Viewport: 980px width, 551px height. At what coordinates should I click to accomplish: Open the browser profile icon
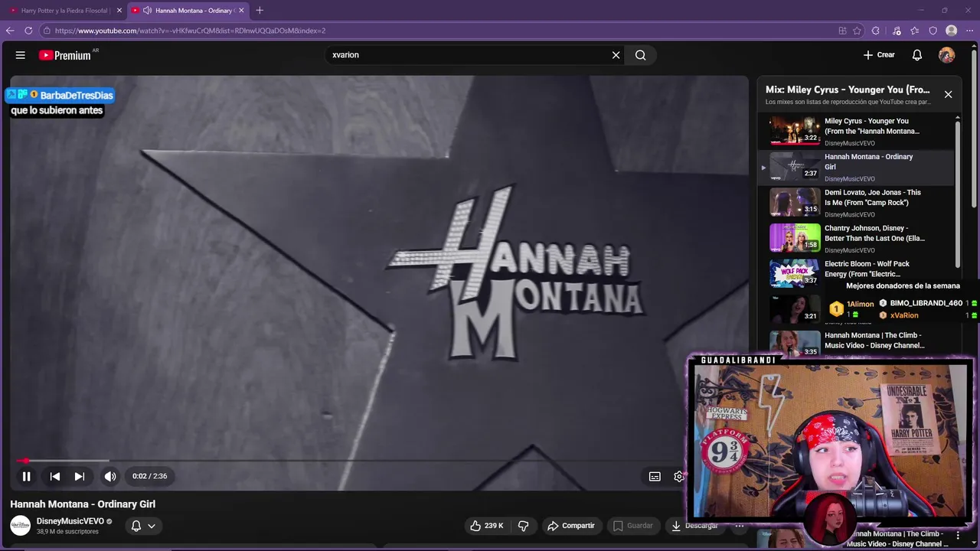click(952, 31)
